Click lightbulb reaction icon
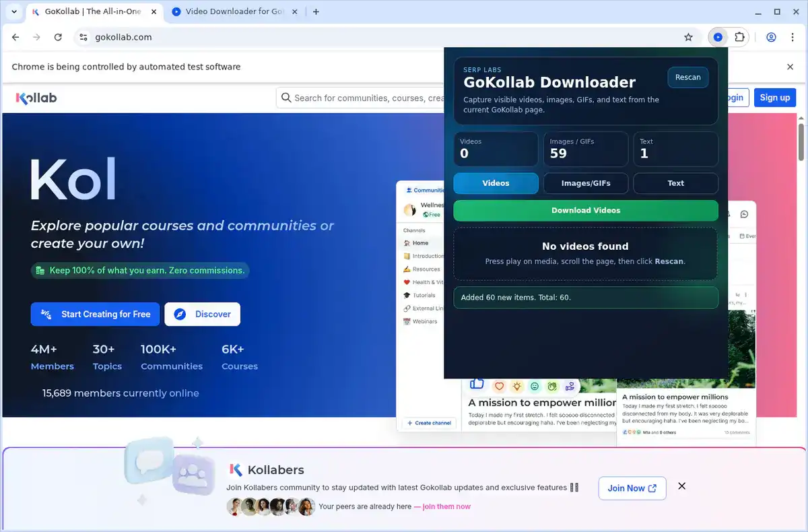 [516, 387]
